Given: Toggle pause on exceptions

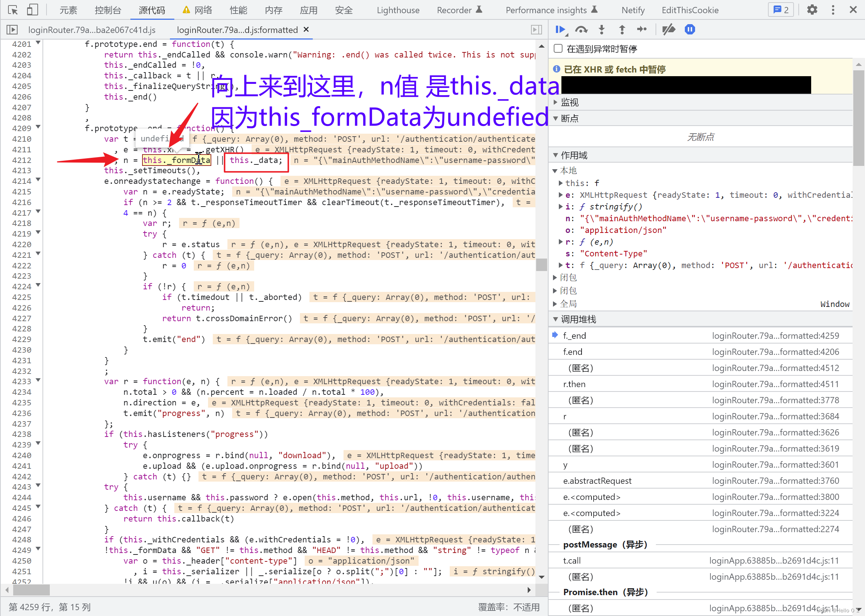Looking at the screenshot, I should point(690,29).
